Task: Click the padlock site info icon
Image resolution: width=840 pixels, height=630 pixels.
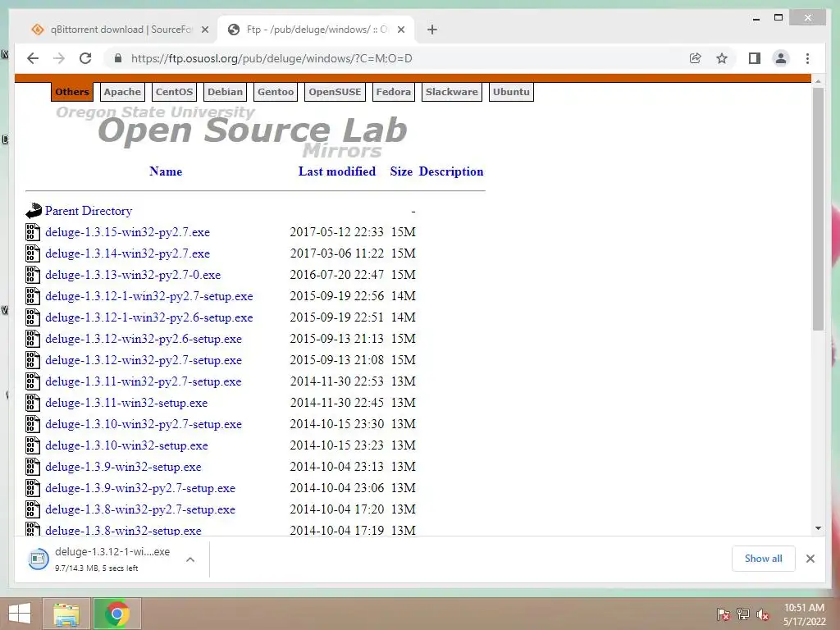Action: coord(118,58)
